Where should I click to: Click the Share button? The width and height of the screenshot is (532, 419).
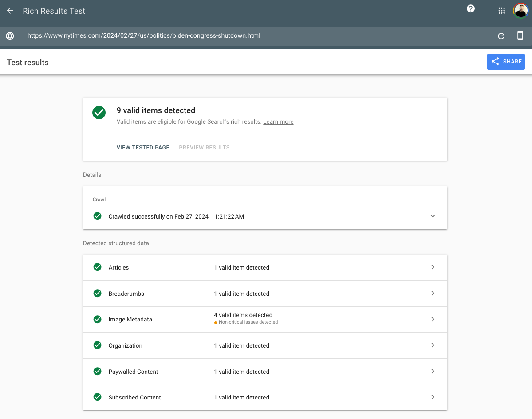pyautogui.click(x=506, y=61)
